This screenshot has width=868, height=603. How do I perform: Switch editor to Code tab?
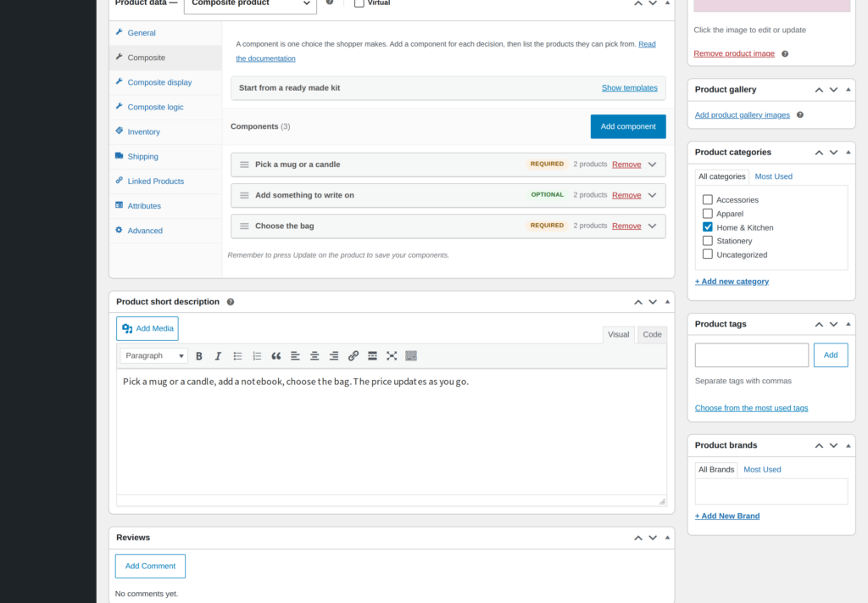[x=652, y=334]
